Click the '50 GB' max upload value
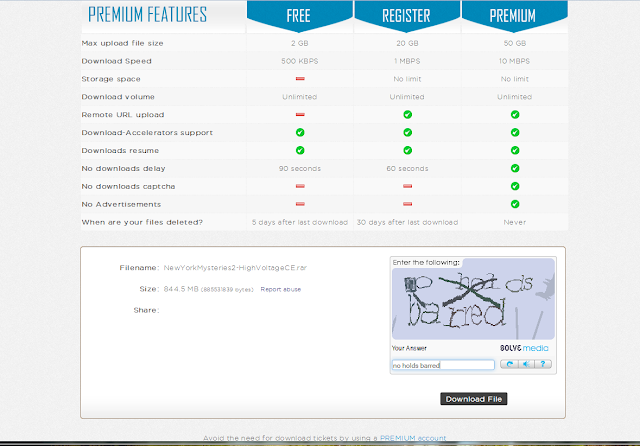Image resolution: width=640 pixels, height=446 pixels. click(515, 43)
